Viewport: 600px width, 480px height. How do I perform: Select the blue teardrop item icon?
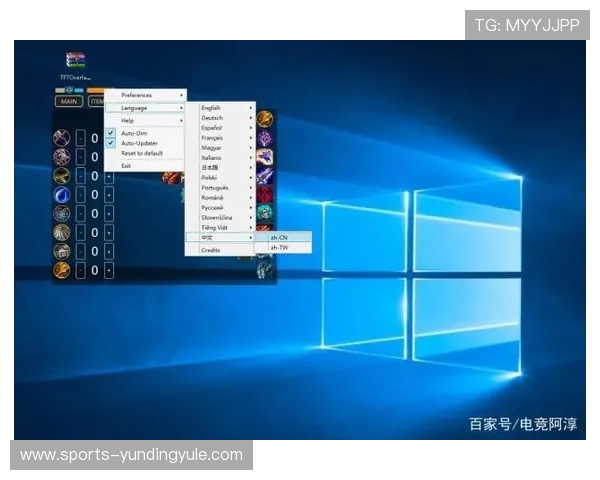pos(62,195)
